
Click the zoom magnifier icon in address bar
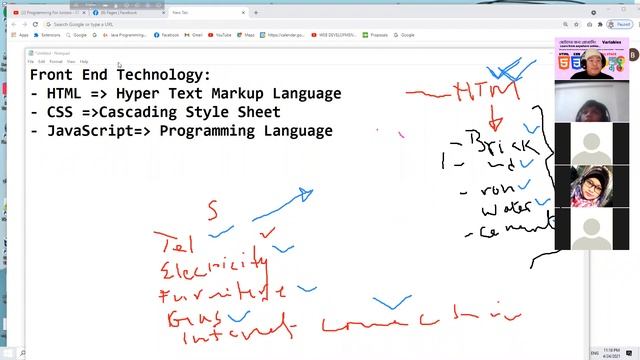tap(565, 24)
